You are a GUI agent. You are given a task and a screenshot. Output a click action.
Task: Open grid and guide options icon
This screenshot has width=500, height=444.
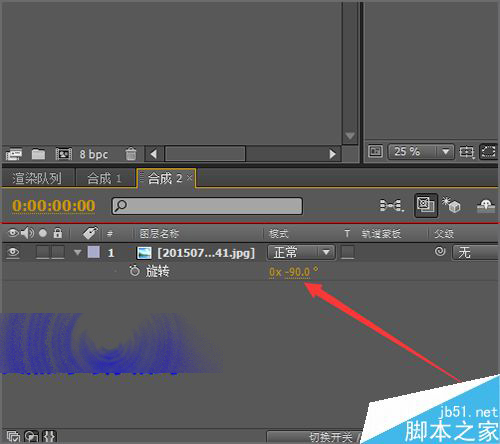tap(467, 152)
